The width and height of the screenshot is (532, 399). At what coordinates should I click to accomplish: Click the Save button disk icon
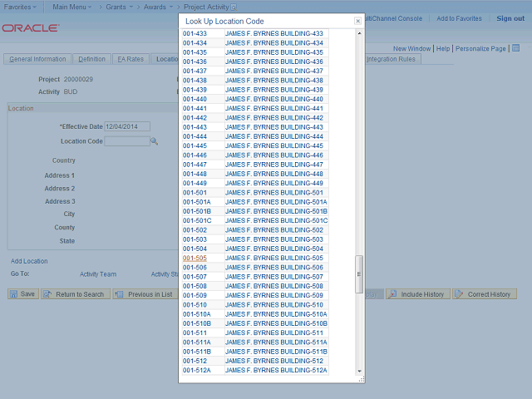pos(13,294)
